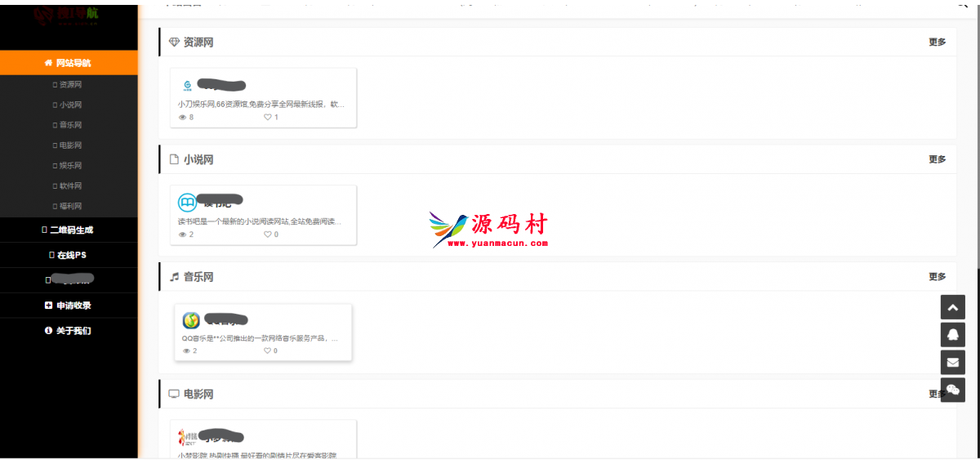Select 福利网 sidebar sub-item
980x460 pixels.
69,207
